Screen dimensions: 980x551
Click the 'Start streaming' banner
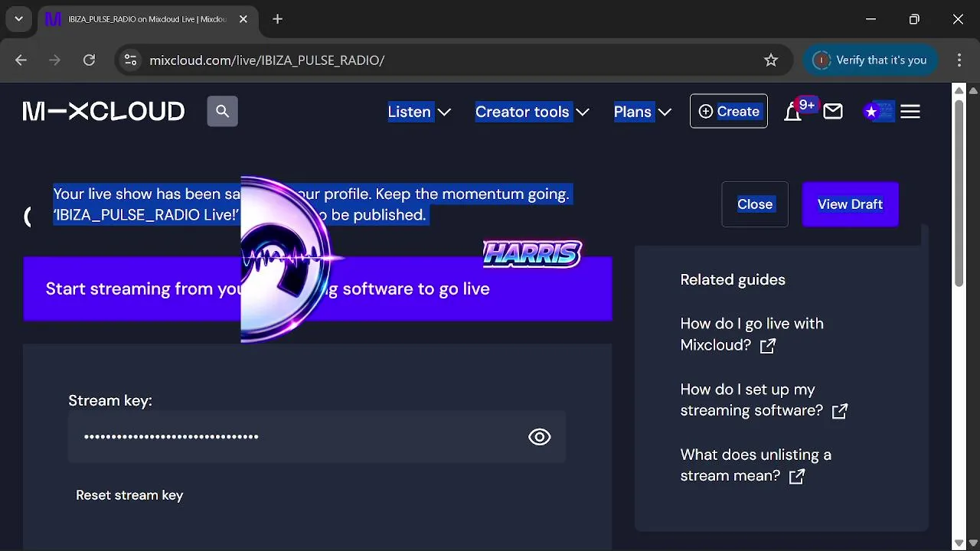click(318, 289)
